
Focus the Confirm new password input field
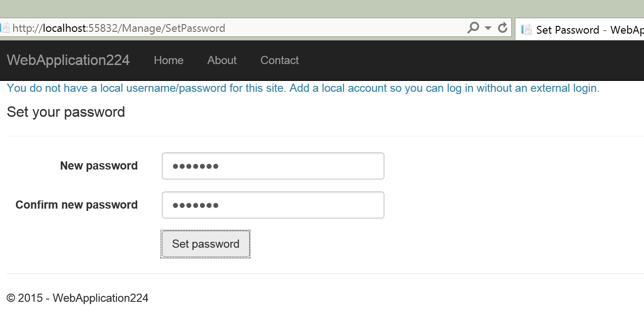(x=273, y=205)
